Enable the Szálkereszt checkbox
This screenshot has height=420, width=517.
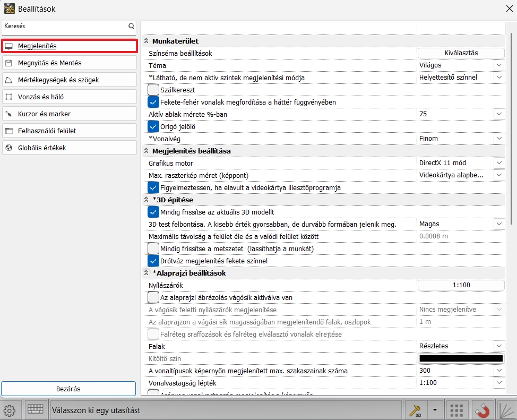[x=153, y=90]
